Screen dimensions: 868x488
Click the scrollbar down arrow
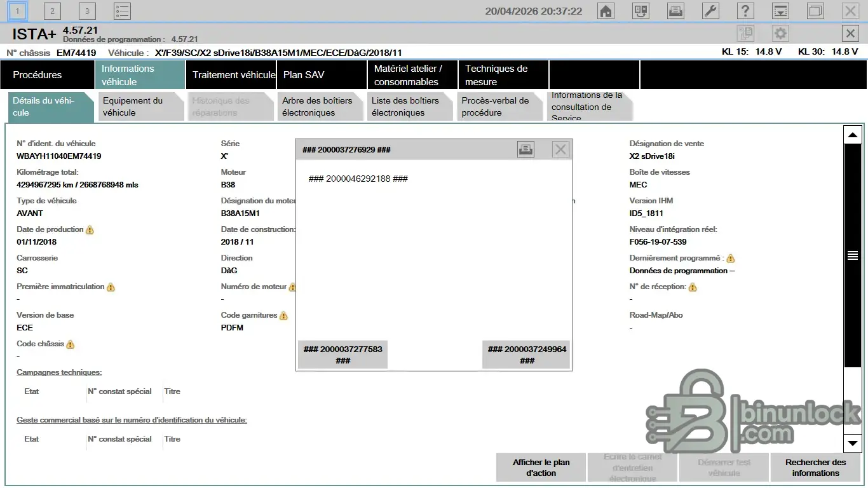coord(851,443)
